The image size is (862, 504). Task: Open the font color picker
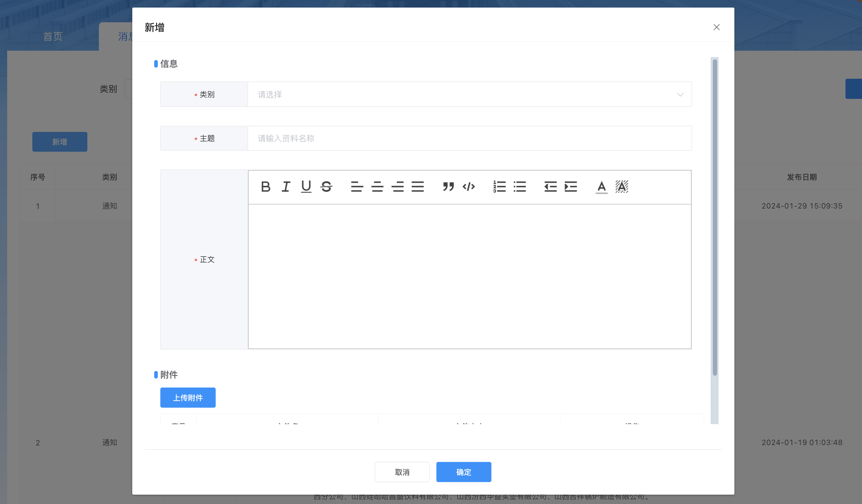(601, 187)
